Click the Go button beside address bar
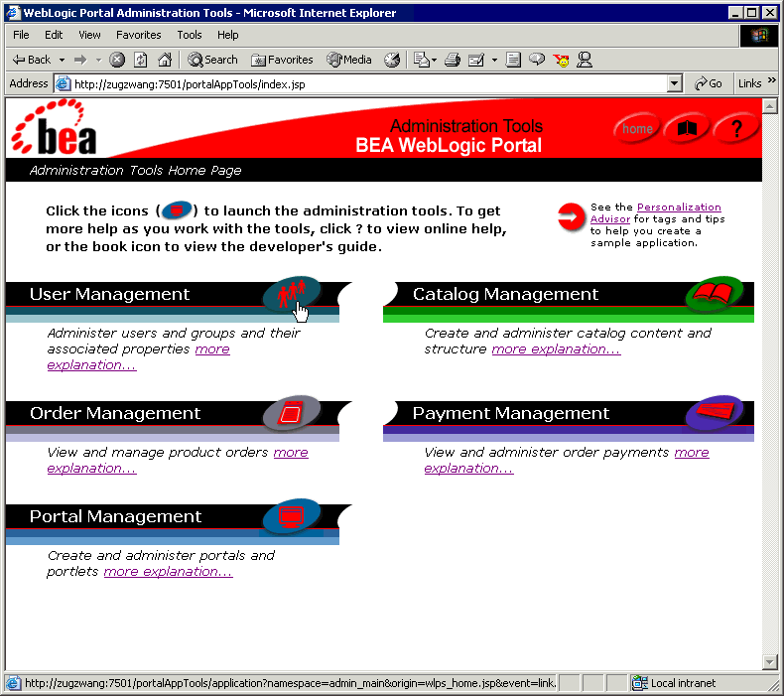The width and height of the screenshot is (784, 696). point(708,83)
